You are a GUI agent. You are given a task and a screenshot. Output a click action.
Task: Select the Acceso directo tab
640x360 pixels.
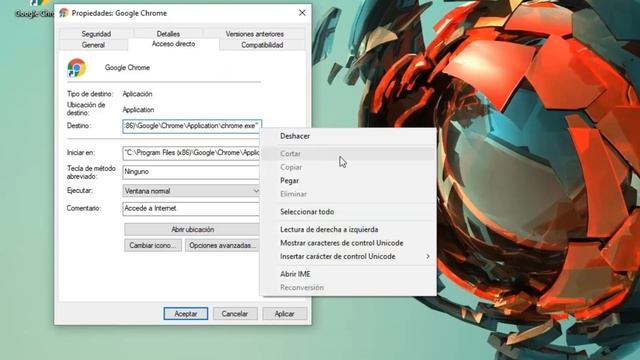[173, 44]
